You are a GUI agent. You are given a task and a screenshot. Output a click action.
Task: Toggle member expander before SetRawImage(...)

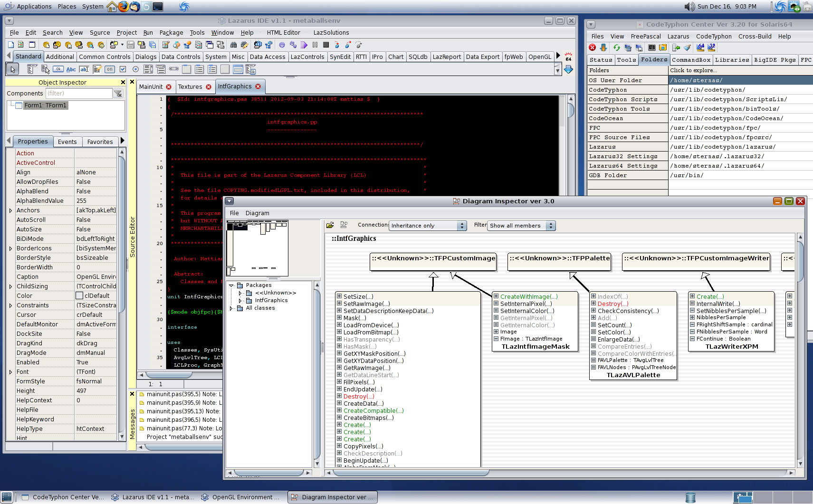coord(339,303)
